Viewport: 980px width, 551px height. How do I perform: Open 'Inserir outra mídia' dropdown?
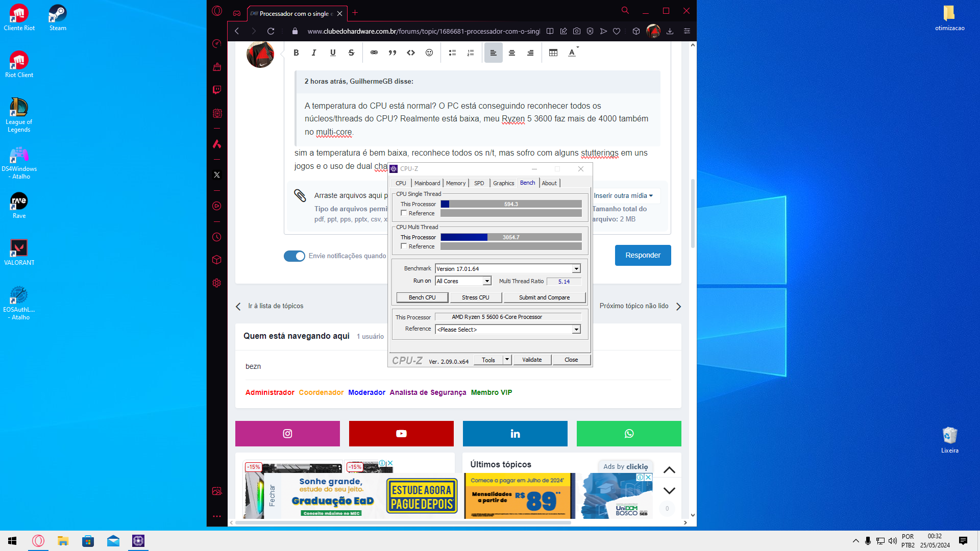click(x=624, y=196)
